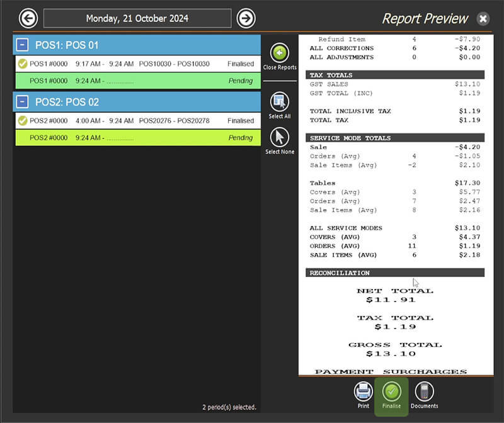This screenshot has width=504, height=423.
Task: Go to the next day with the right arrow
Action: coord(246,18)
